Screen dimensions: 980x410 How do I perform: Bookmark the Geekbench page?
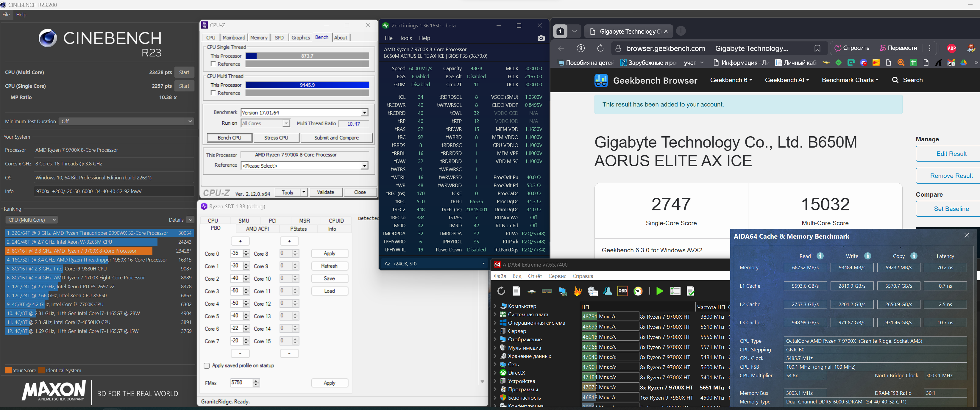pyautogui.click(x=817, y=48)
